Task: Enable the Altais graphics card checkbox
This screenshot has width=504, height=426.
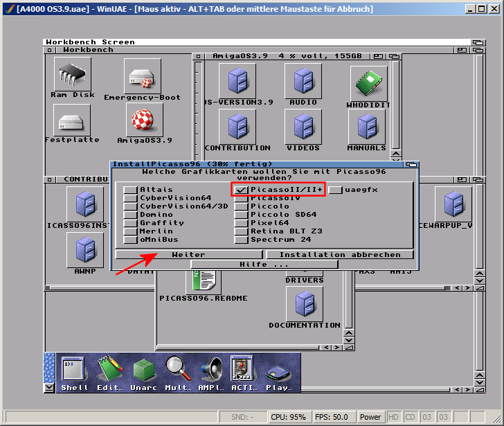Action: point(130,190)
